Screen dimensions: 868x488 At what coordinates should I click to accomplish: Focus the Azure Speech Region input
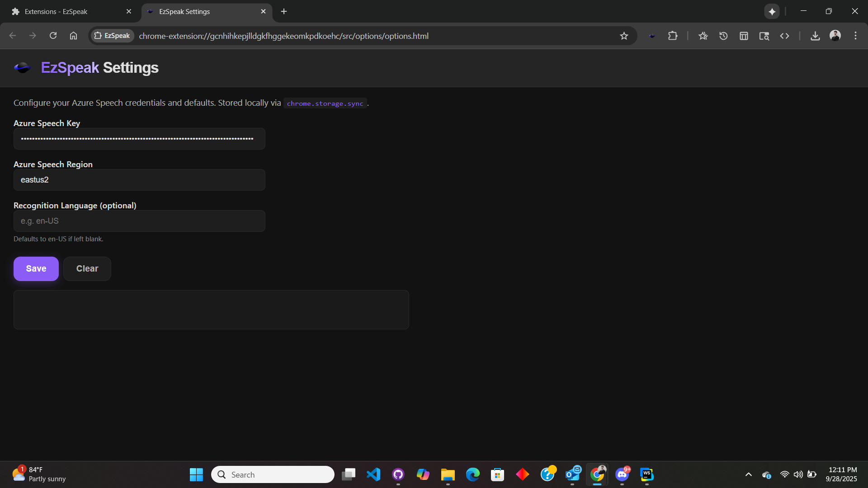click(x=139, y=180)
